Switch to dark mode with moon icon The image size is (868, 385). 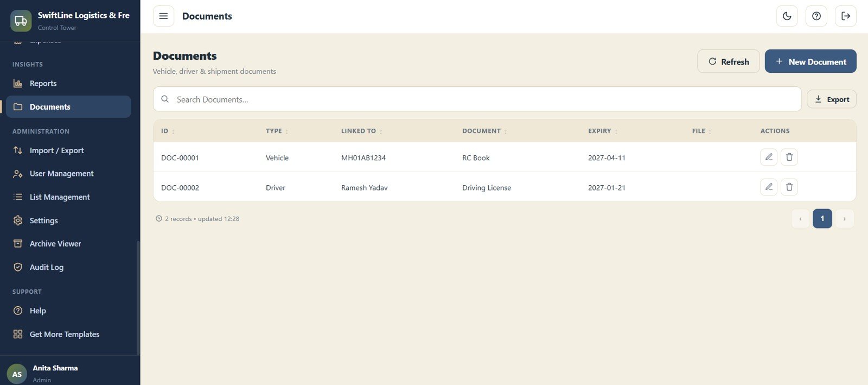pos(787,16)
